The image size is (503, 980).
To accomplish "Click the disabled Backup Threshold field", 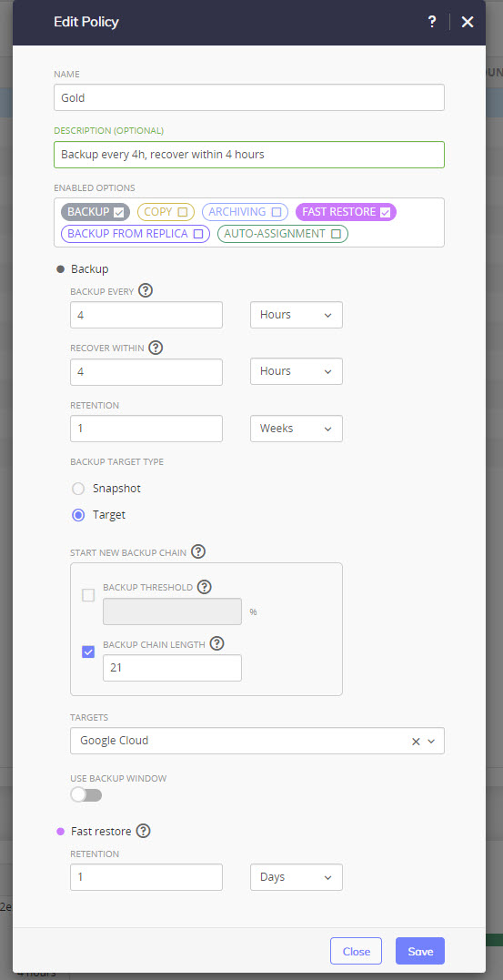I will point(173,611).
